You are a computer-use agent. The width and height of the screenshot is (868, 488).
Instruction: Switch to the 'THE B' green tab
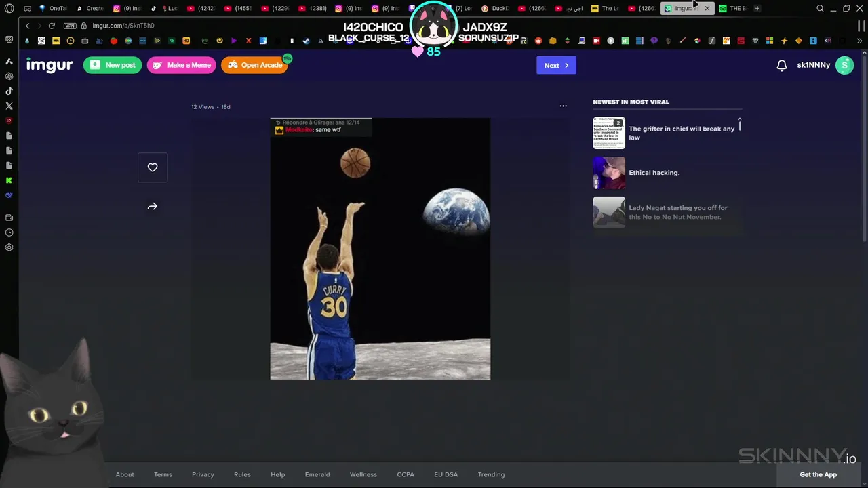coord(732,9)
